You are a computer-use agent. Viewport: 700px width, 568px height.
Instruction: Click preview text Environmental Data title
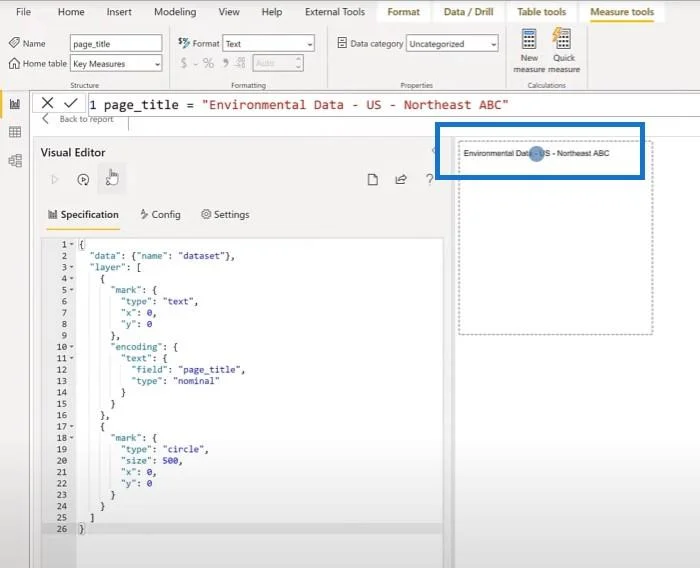(536, 153)
